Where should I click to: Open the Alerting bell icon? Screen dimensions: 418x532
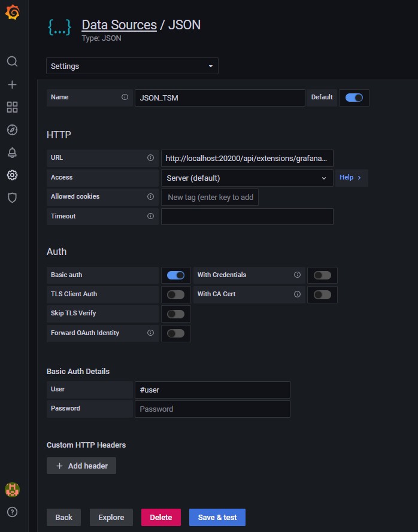pos(12,153)
